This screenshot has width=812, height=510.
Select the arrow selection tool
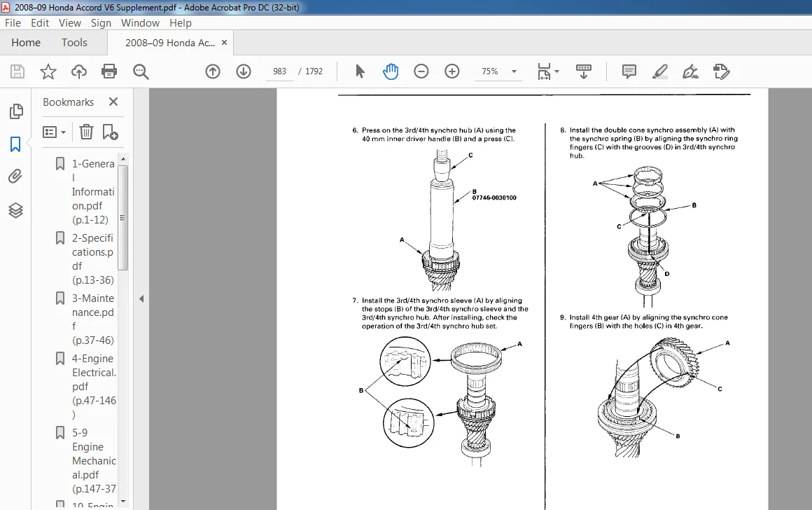pos(360,71)
